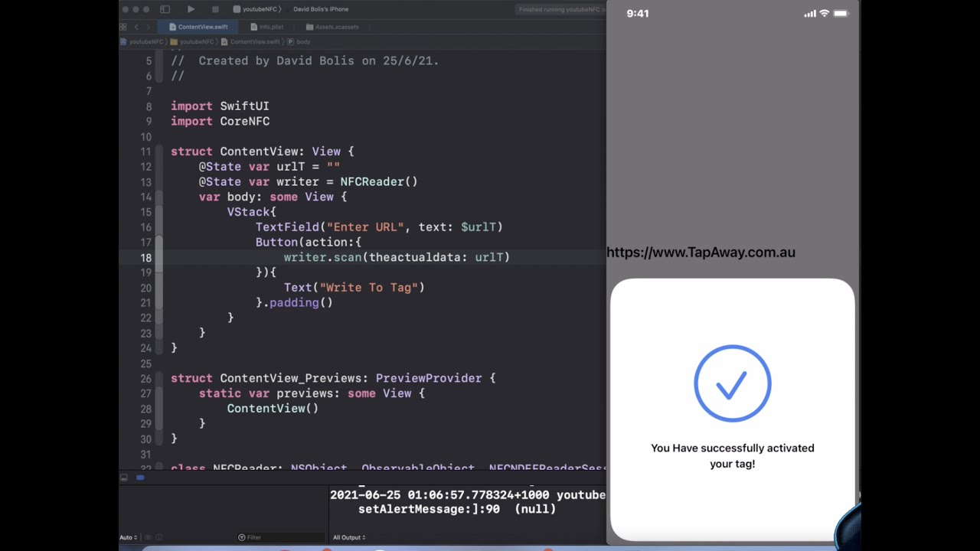Click the '@State var urlT' line
Viewport: 980px width, 551px height.
(x=269, y=167)
